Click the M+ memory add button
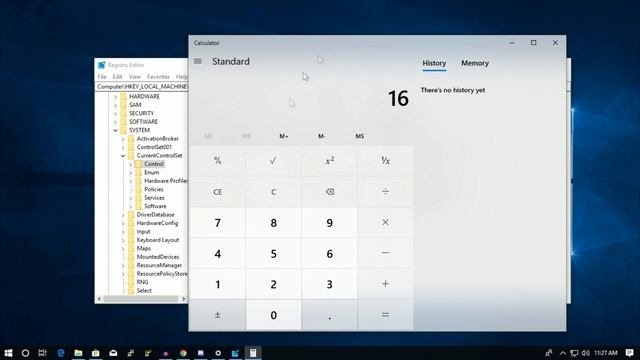Screen dimensions: 640x360 pyautogui.click(x=284, y=136)
